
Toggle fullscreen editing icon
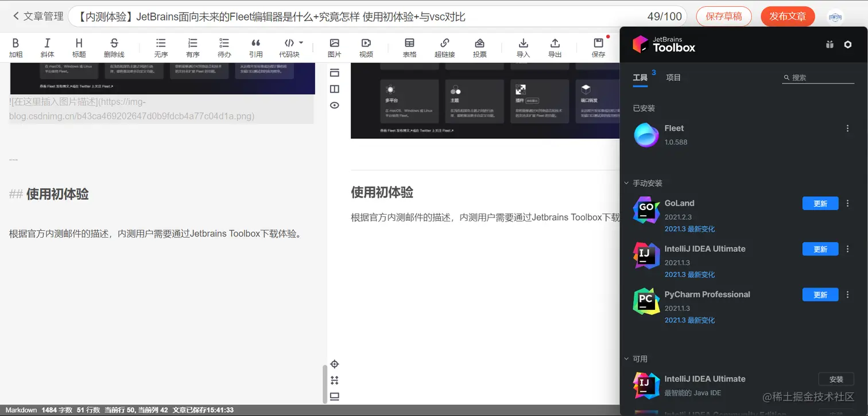point(334,380)
